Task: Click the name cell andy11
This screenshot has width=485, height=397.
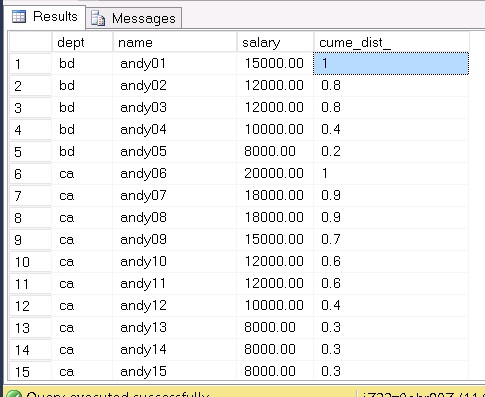Action: tap(175, 283)
